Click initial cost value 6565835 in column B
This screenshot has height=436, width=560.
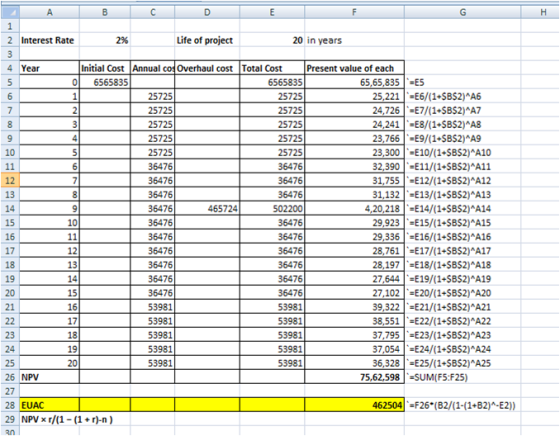105,82
